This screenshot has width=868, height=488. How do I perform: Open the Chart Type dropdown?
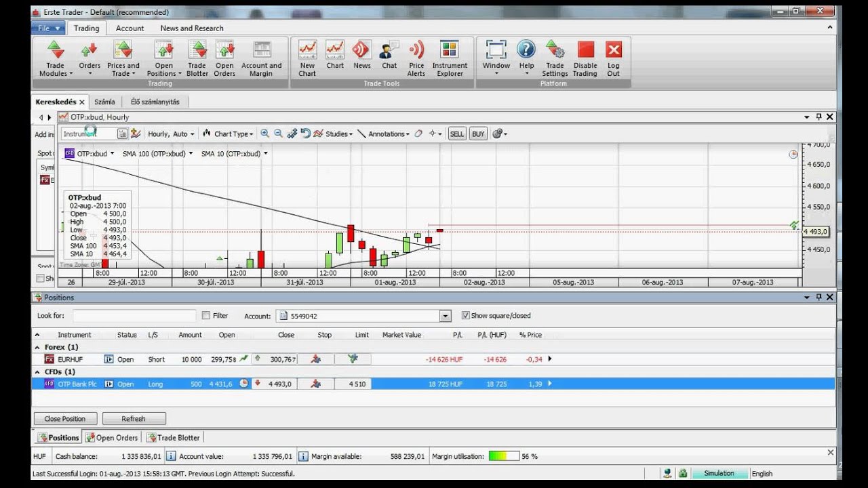tap(229, 134)
